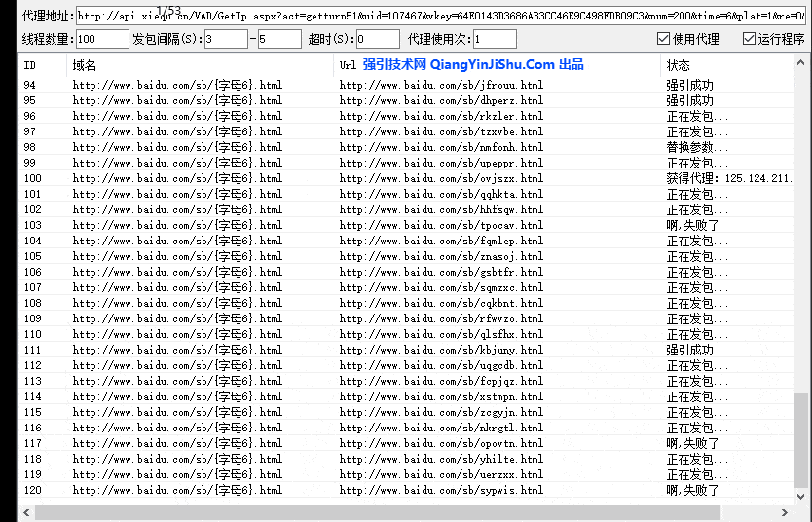Select the URL ending fqmlep.html
812x522 pixels.
click(x=441, y=241)
